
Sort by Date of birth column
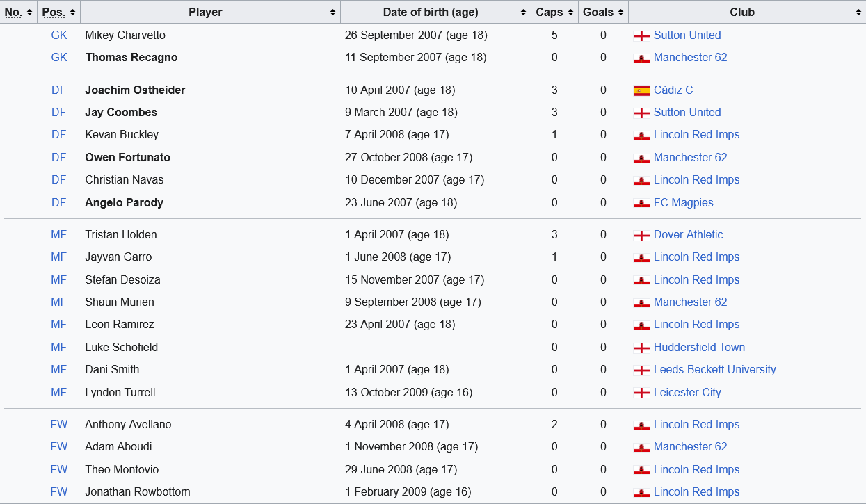click(x=435, y=12)
